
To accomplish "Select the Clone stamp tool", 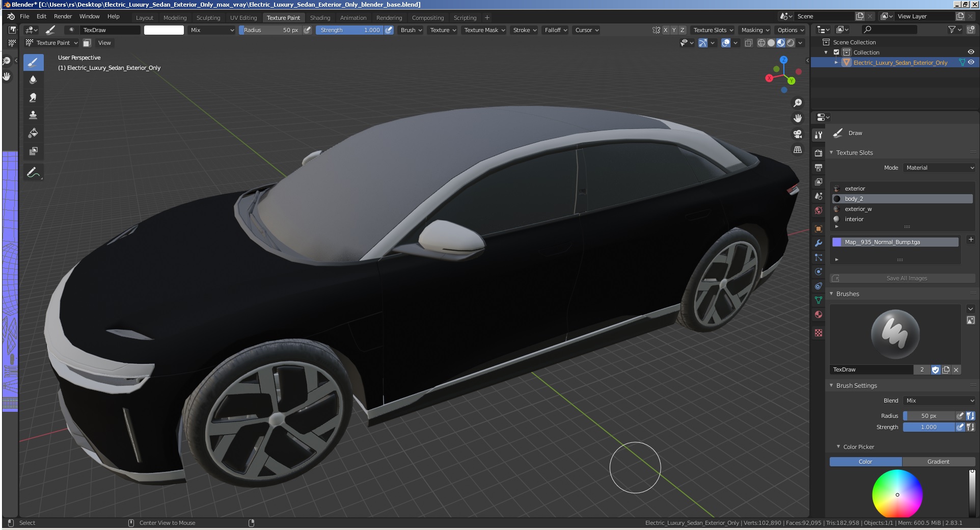I will pyautogui.click(x=33, y=115).
